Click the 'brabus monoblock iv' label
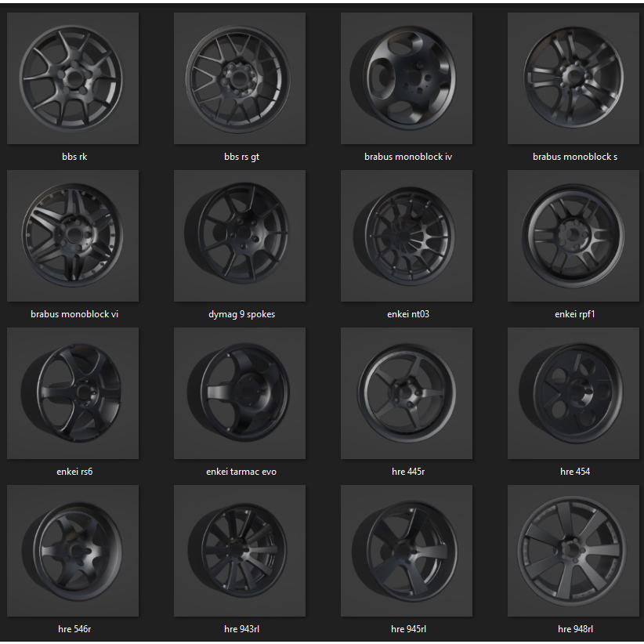644x644 pixels. pyautogui.click(x=408, y=157)
